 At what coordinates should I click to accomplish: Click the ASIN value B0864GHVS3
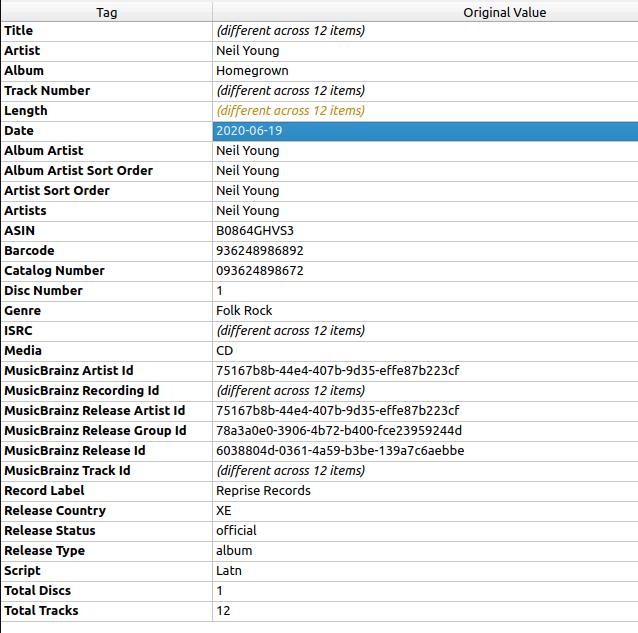click(255, 231)
